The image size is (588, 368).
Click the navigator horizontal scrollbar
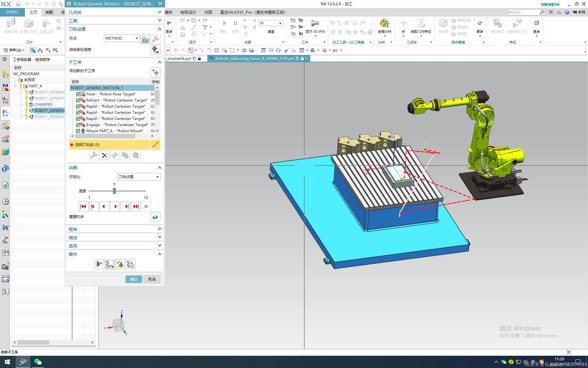(33, 342)
